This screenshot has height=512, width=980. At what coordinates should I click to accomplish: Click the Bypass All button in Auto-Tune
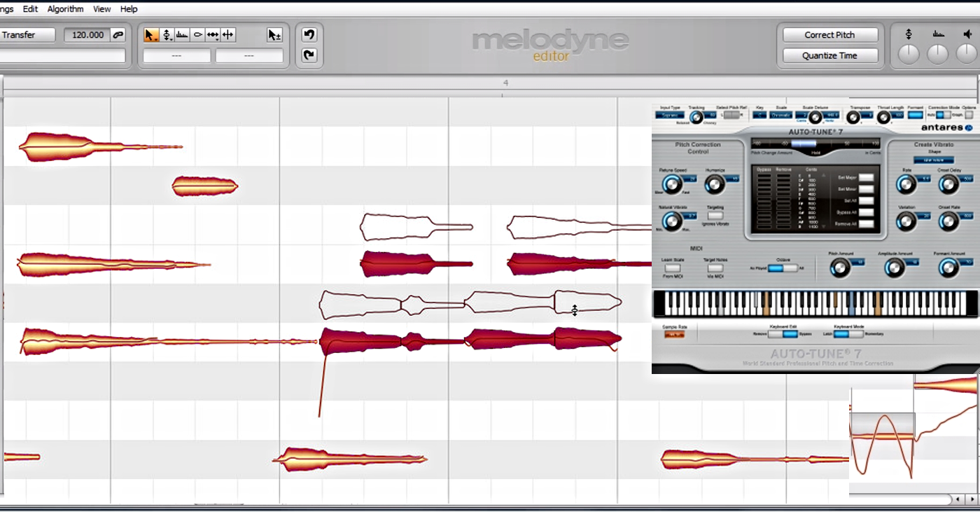pyautogui.click(x=866, y=212)
